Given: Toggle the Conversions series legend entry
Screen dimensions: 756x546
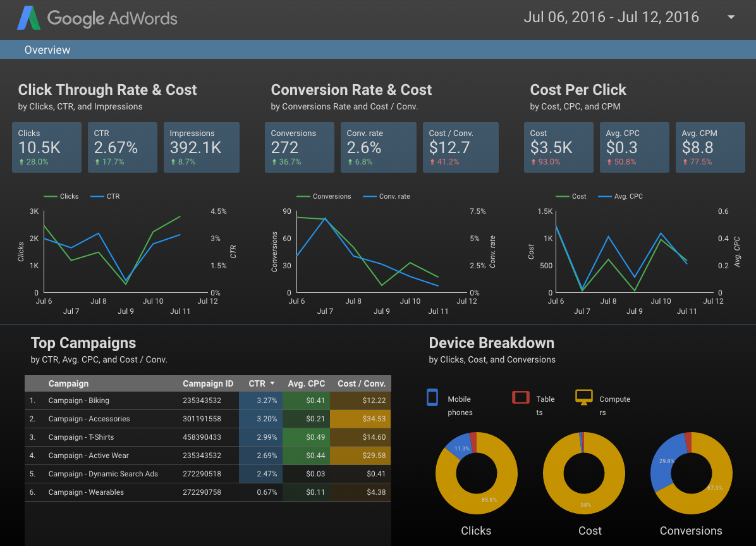Looking at the screenshot, I should pyautogui.click(x=324, y=196).
